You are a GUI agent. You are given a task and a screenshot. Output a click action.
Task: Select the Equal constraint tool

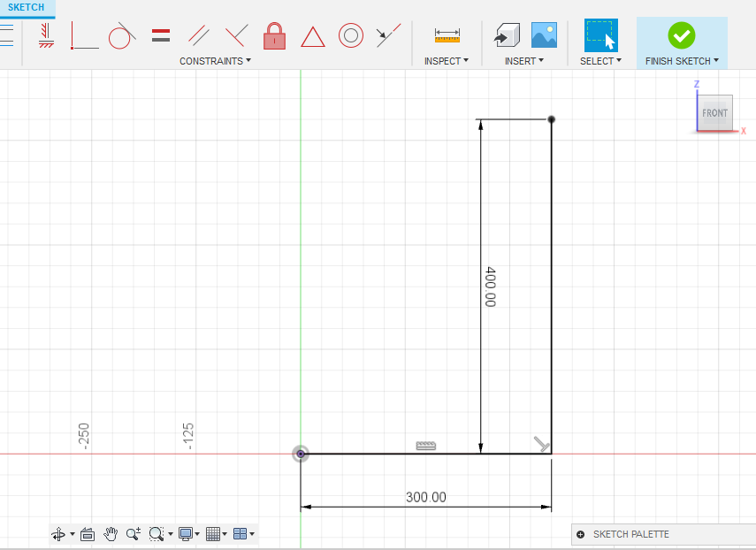[161, 35]
